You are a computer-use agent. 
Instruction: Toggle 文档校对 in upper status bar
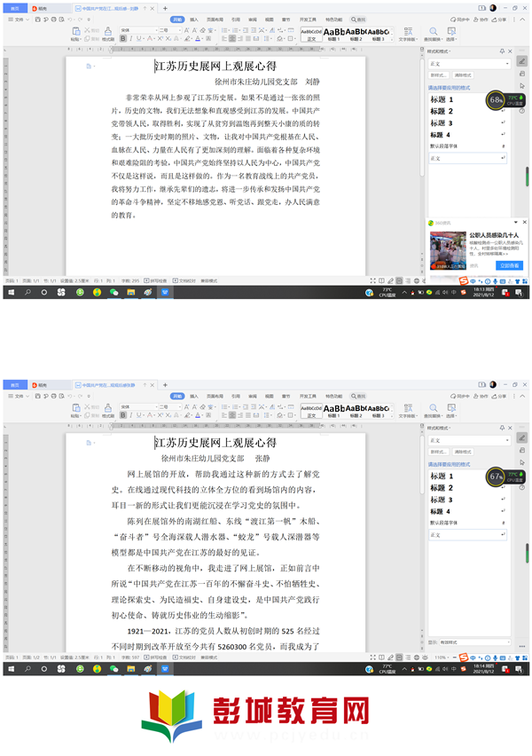click(184, 280)
